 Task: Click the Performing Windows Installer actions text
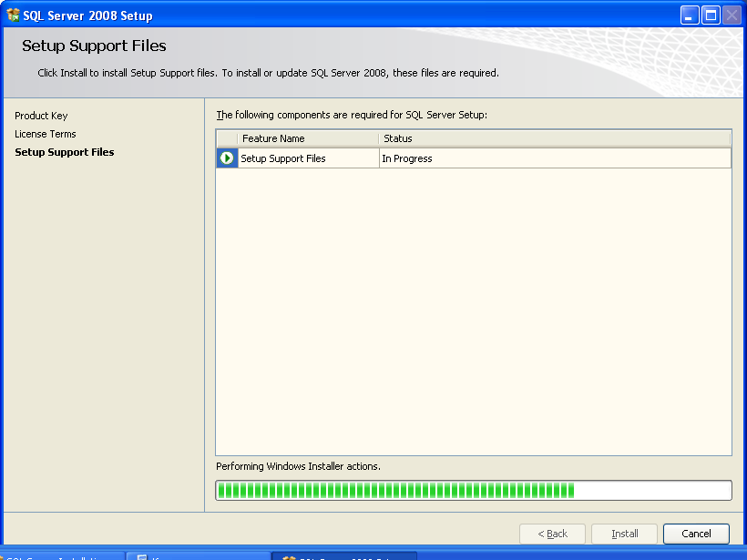pyautogui.click(x=298, y=466)
